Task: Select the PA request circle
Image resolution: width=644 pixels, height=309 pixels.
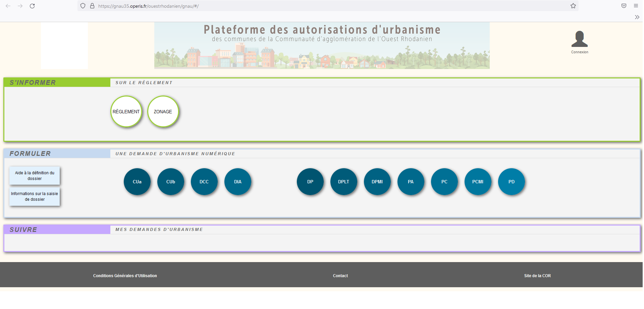Action: point(411,182)
